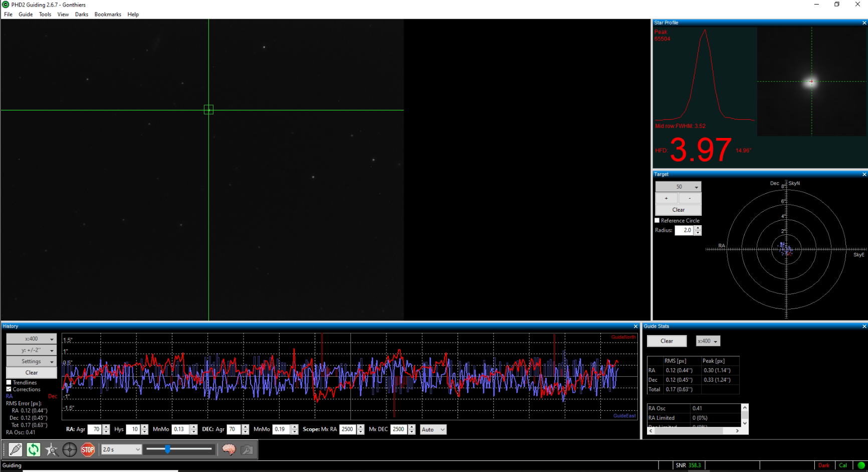Increase RA Agr with stepper up arrow

[106, 427]
